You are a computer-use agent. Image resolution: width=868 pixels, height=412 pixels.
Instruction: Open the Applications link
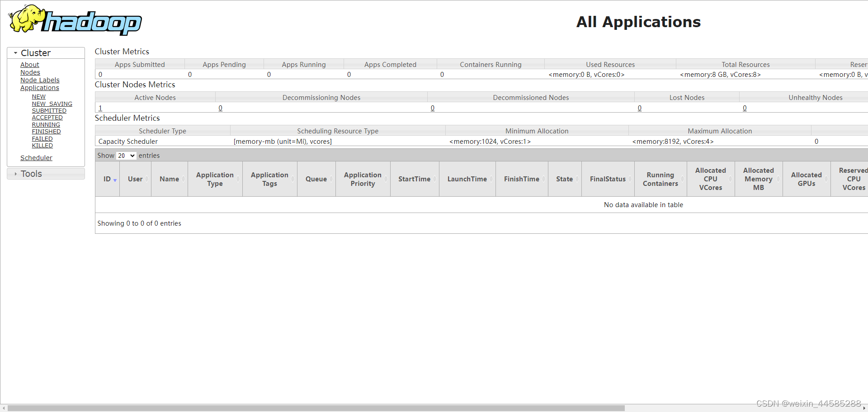[x=39, y=88]
